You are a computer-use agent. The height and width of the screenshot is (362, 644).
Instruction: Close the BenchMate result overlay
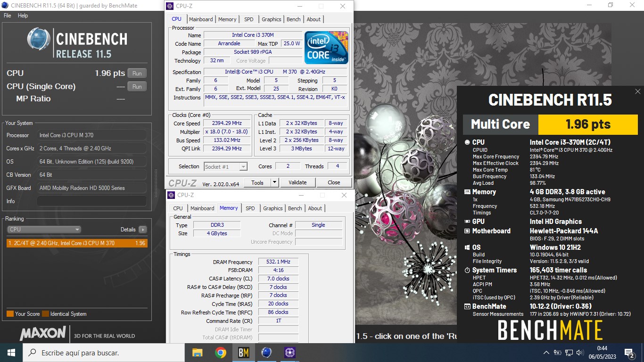[637, 92]
